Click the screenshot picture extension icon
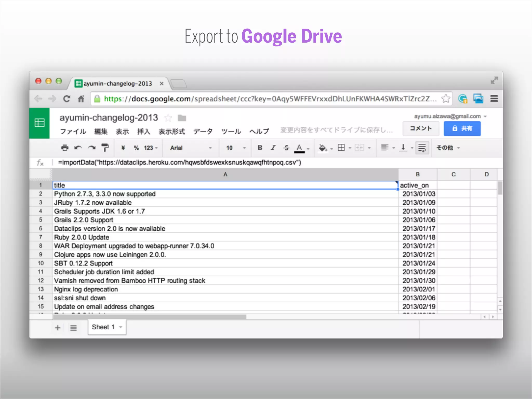 point(478,99)
